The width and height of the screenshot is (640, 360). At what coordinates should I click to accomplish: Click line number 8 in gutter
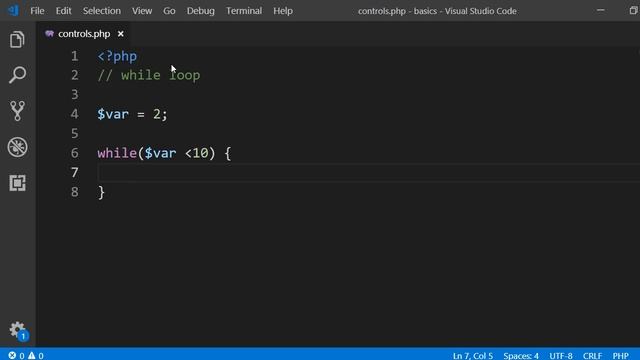tap(74, 192)
